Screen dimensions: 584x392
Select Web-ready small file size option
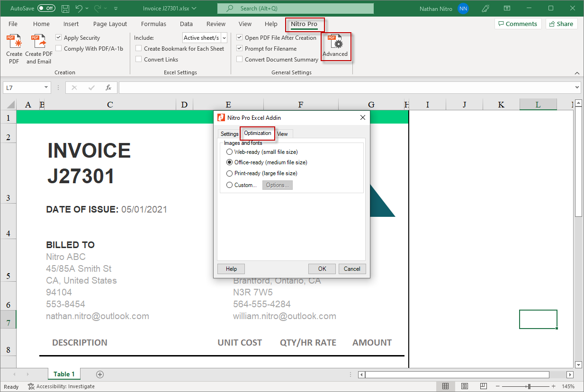tap(230, 152)
